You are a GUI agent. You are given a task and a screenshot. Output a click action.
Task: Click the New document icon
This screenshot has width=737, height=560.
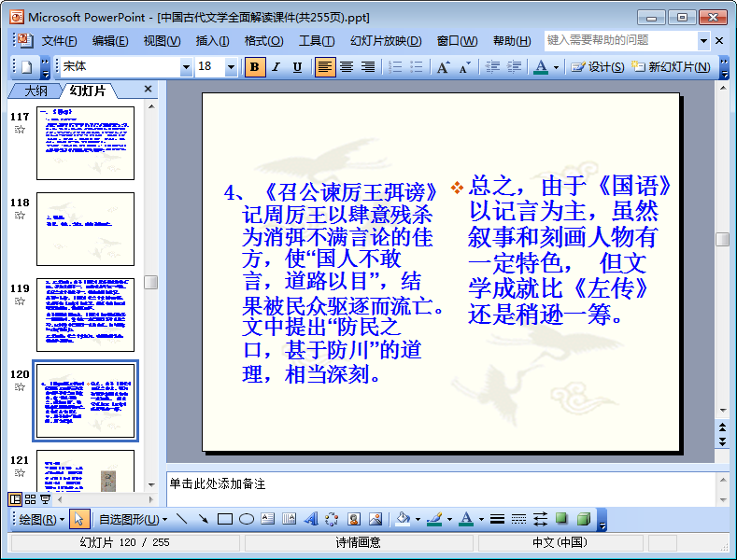click(x=27, y=67)
